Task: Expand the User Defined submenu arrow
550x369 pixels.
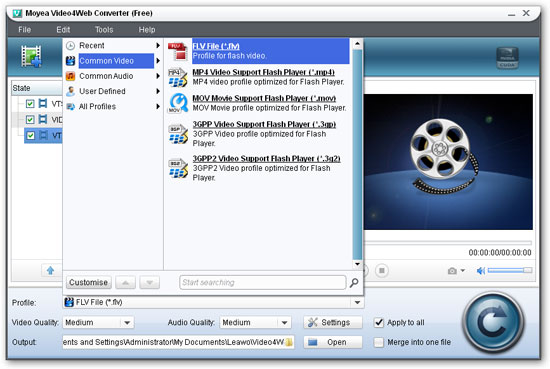Action: pos(158,91)
